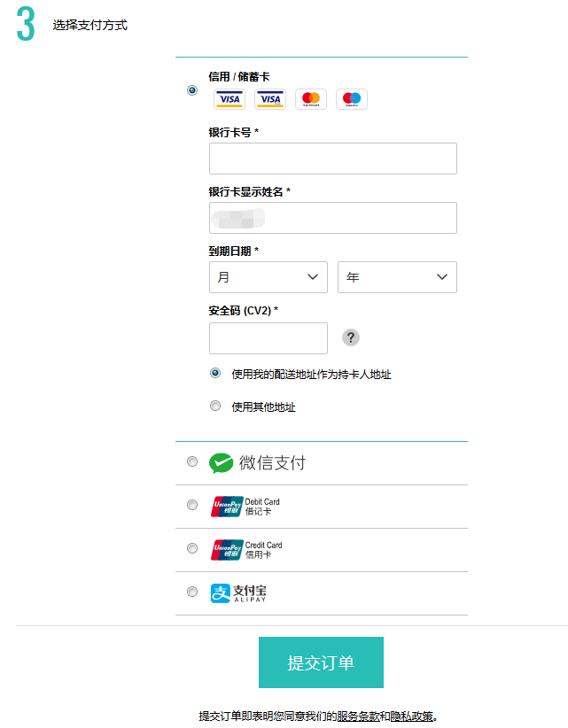Focus the 银行卡号 input field
The height and width of the screenshot is (728, 568).
coord(333,159)
